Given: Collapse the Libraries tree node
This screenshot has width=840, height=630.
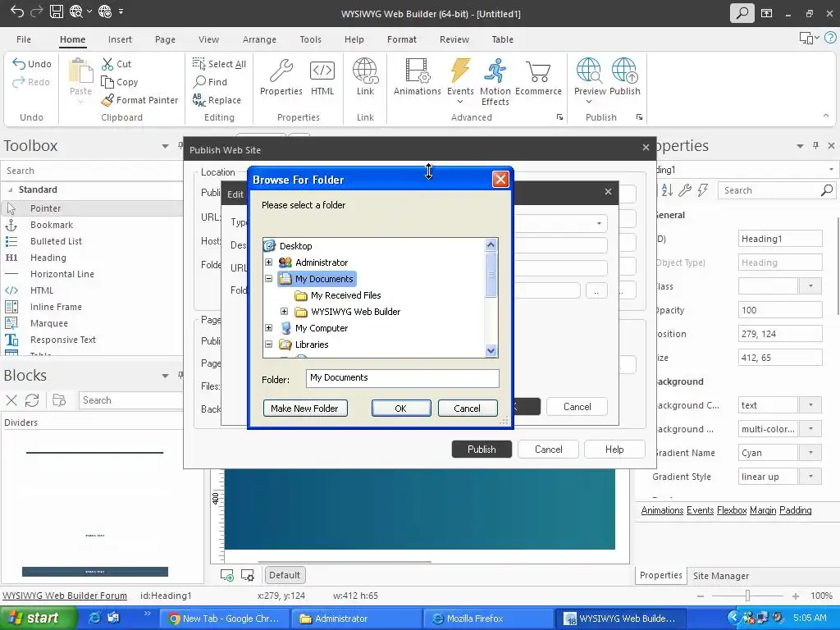Looking at the screenshot, I should coord(269,345).
